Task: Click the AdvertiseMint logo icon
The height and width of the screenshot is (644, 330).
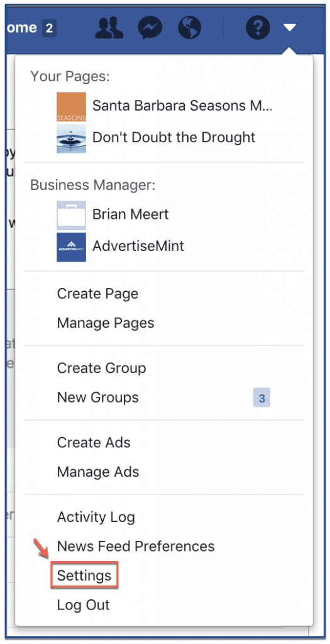Action: point(72,247)
